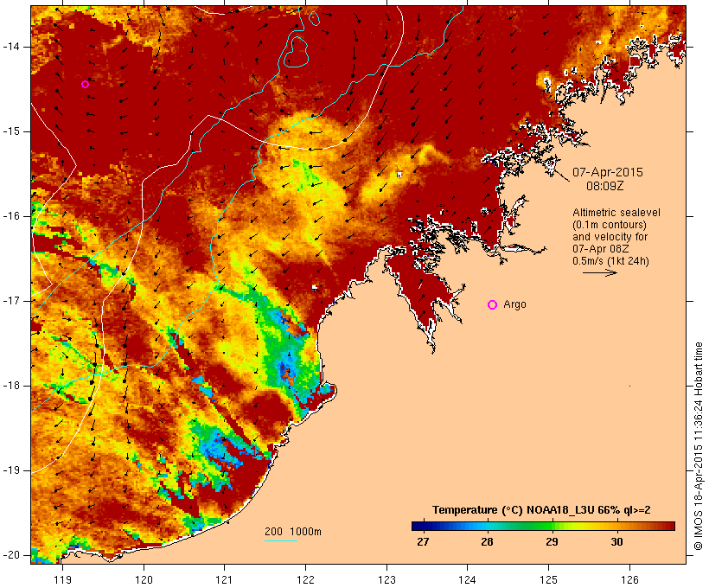Click the 0.5m/s (1kt 24h) scale text
The image size is (709, 588).
(x=610, y=261)
